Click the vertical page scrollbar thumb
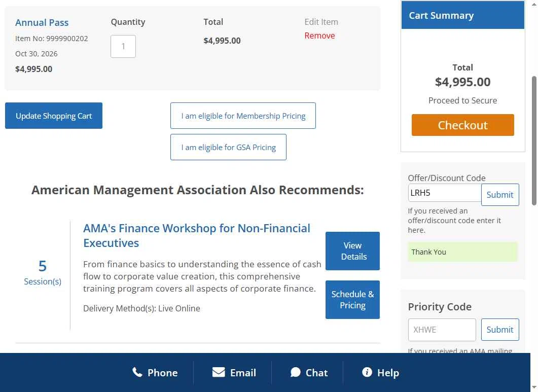The height and width of the screenshot is (392, 538). click(x=534, y=141)
